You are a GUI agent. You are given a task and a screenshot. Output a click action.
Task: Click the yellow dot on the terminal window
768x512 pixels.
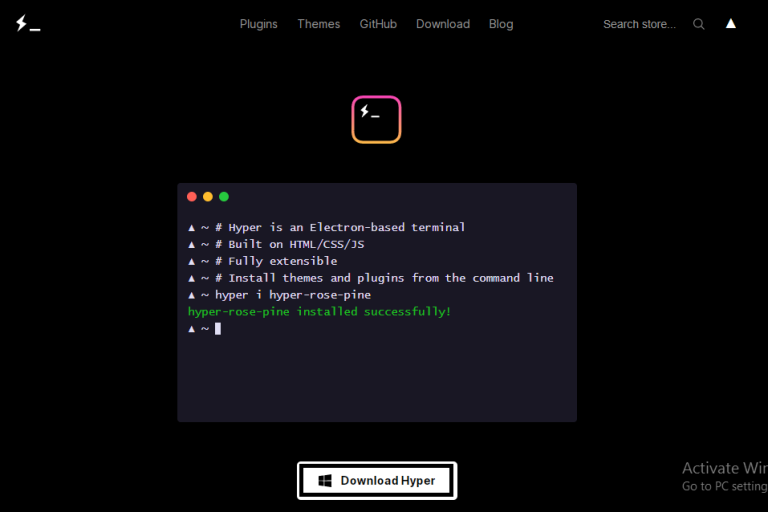pyautogui.click(x=208, y=197)
